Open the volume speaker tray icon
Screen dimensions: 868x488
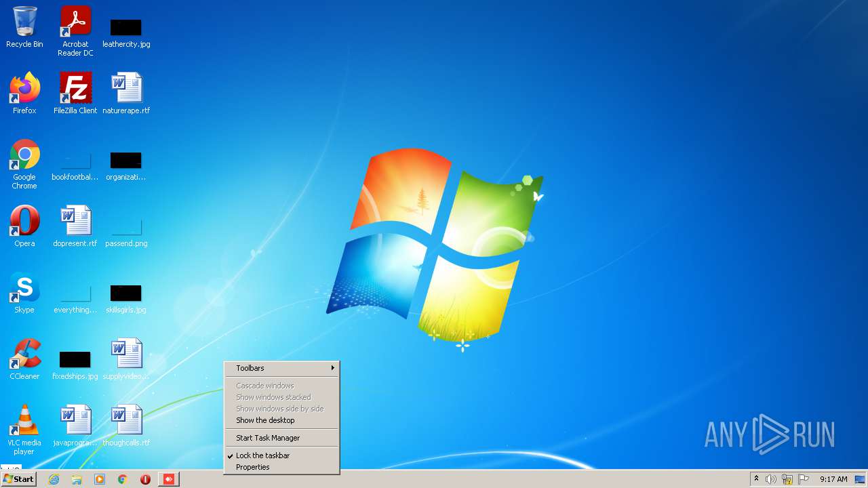click(771, 479)
